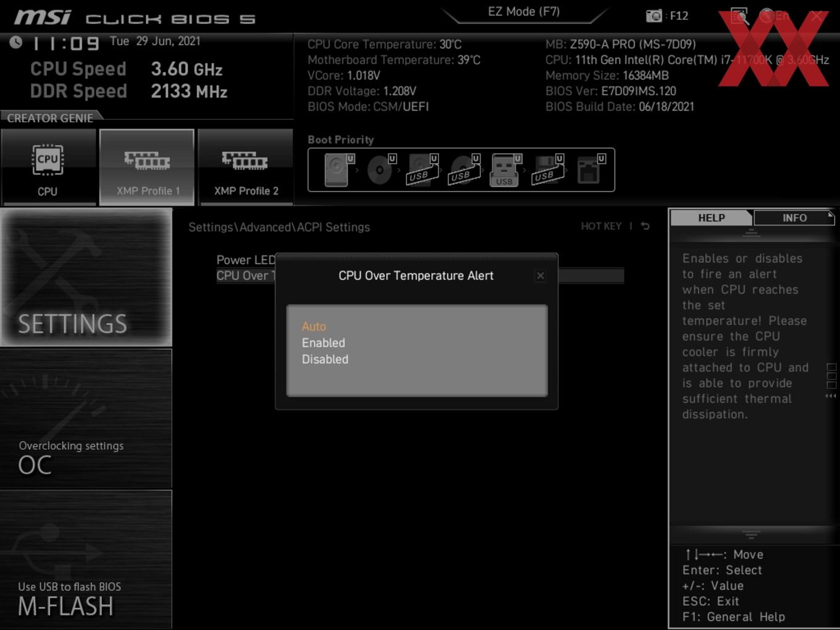Click the help panel scroll-up handle
The width and height of the screenshot is (840, 630).
pyautogui.click(x=751, y=233)
